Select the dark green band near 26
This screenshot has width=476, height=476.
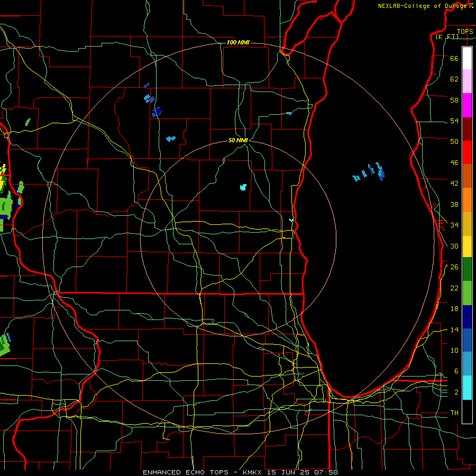467,269
